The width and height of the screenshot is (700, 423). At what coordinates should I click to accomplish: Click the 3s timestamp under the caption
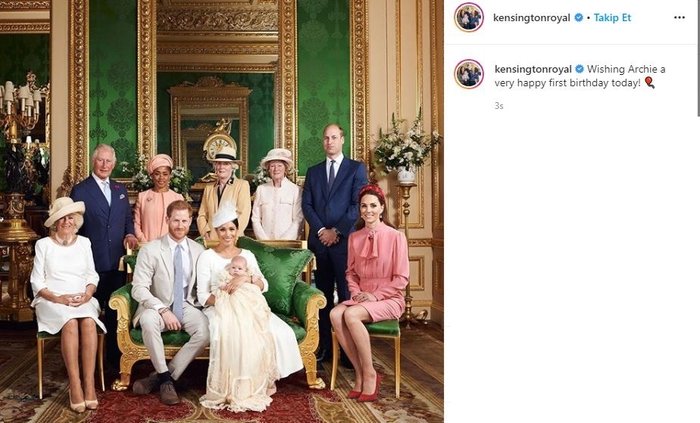click(x=499, y=106)
